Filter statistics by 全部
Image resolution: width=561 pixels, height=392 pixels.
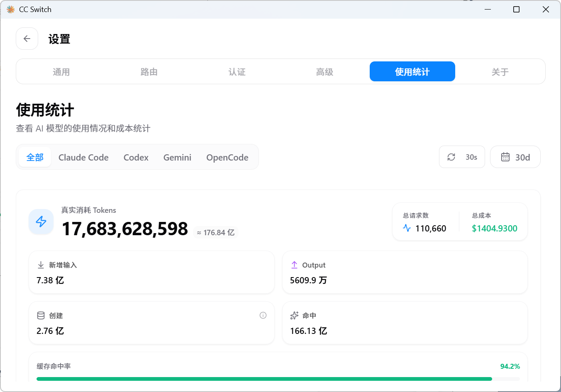tap(35, 157)
